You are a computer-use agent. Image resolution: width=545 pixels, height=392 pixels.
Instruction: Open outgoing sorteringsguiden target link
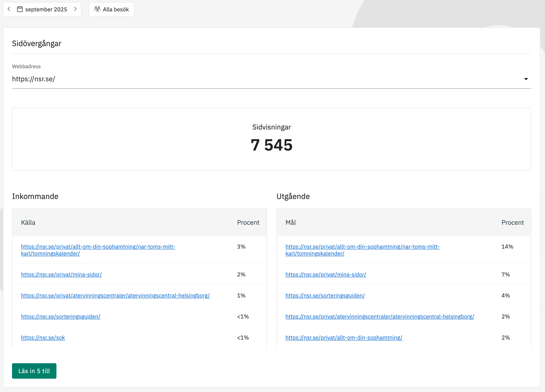tap(325, 296)
